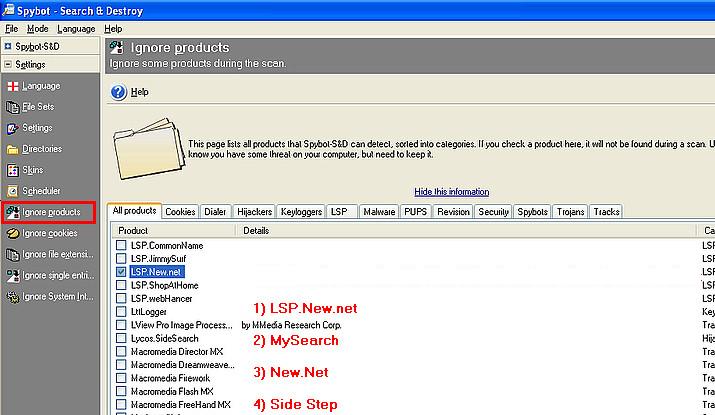Open the Mode menu
715x415 pixels.
(x=37, y=29)
